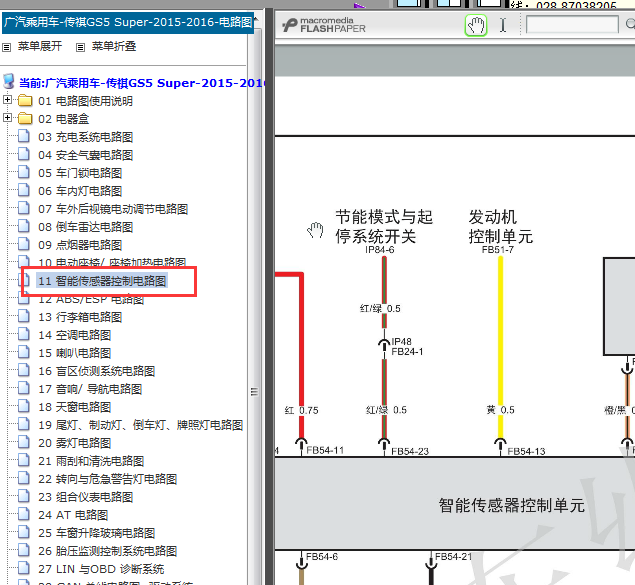
Task: Click the IP48 FB24-1 connector label
Action: click(407, 347)
